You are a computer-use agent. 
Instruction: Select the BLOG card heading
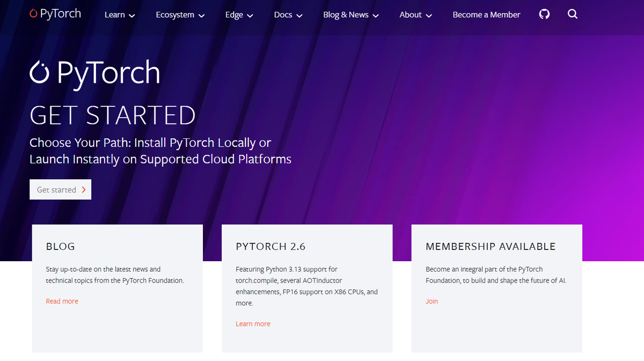coord(61,247)
